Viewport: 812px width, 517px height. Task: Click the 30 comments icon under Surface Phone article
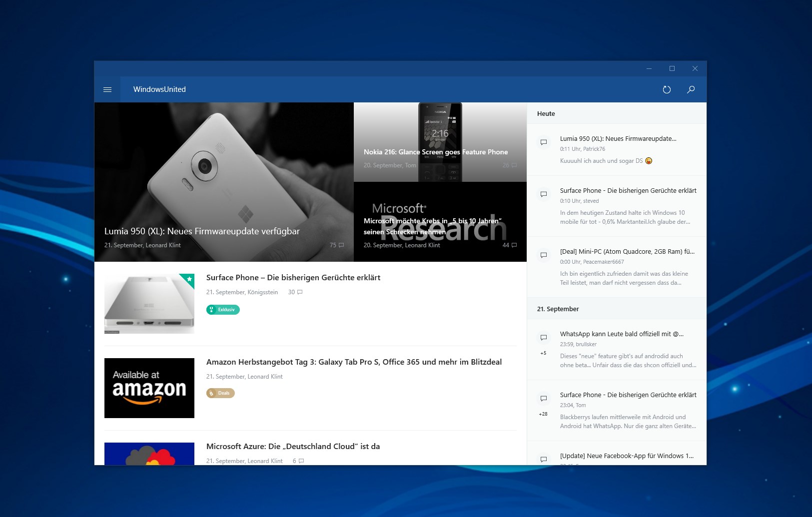point(300,292)
